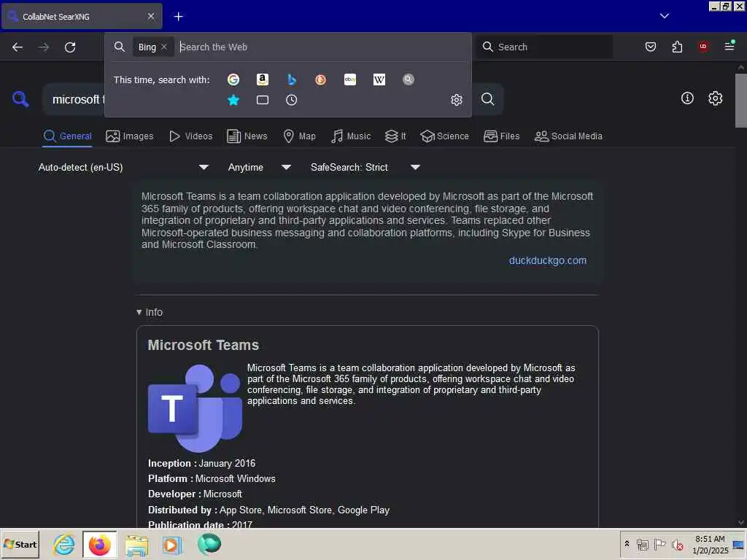Search in Bookmarks via star icon
Image resolution: width=747 pixels, height=560 pixels.
tap(233, 100)
